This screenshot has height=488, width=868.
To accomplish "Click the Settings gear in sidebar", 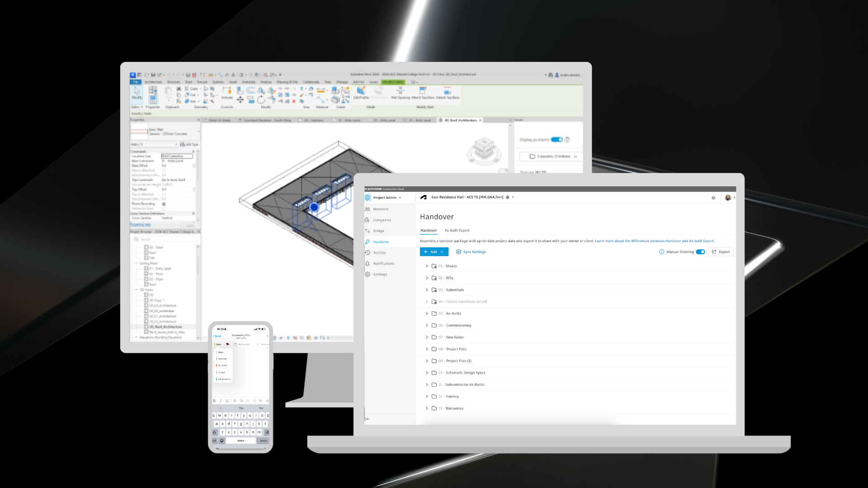I will click(368, 274).
